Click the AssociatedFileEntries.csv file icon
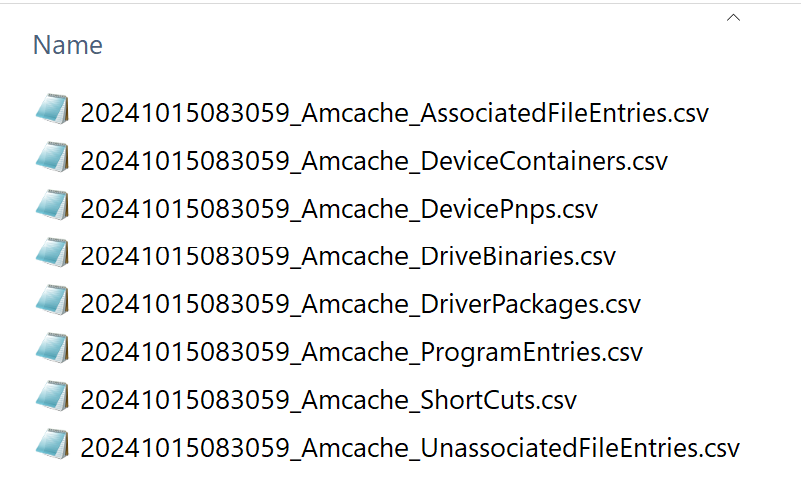801x495 pixels. (51, 110)
